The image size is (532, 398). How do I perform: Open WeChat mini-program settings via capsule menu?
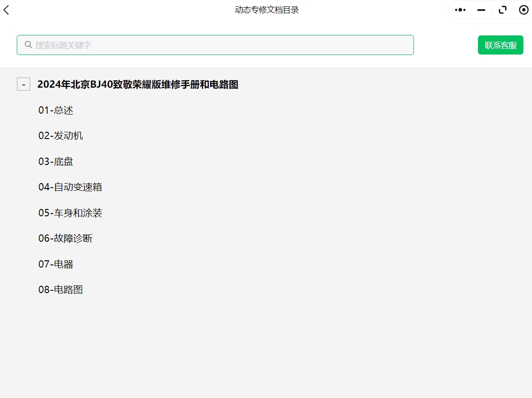[x=459, y=10]
